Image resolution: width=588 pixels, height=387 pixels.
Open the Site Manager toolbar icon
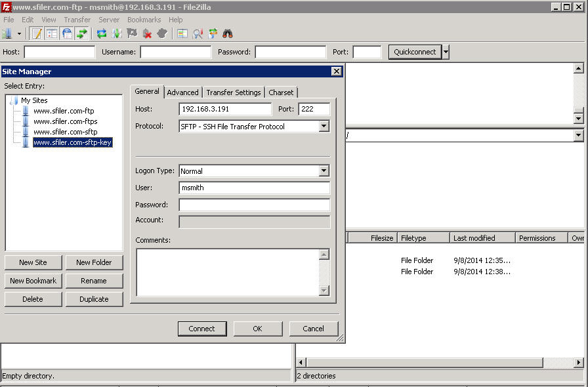[x=7, y=33]
